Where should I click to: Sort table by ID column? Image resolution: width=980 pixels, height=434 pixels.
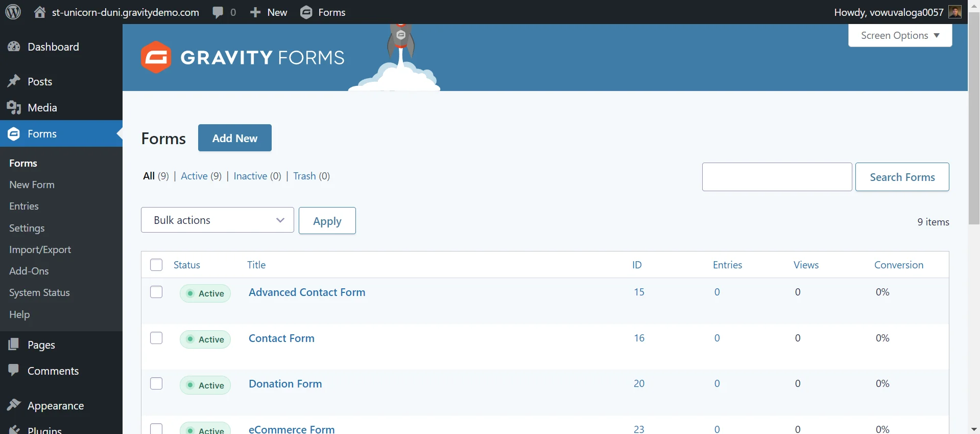pyautogui.click(x=637, y=265)
